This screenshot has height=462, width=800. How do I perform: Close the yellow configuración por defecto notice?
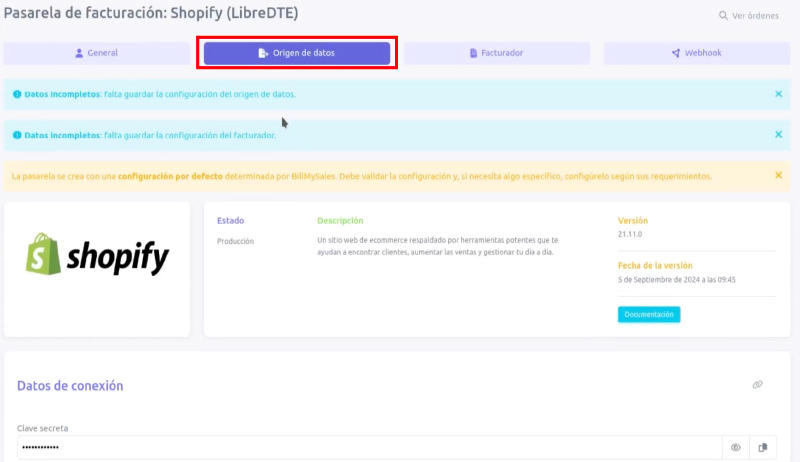coord(779,175)
